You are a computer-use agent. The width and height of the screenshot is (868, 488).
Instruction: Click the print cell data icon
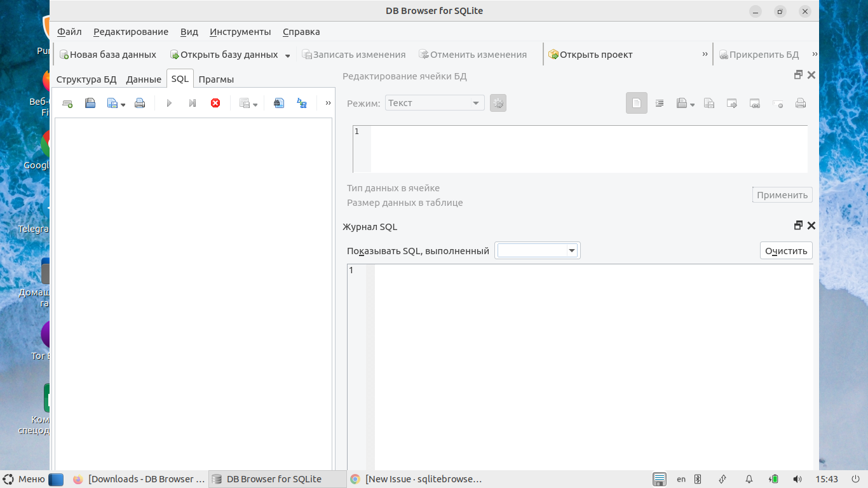[x=801, y=103]
